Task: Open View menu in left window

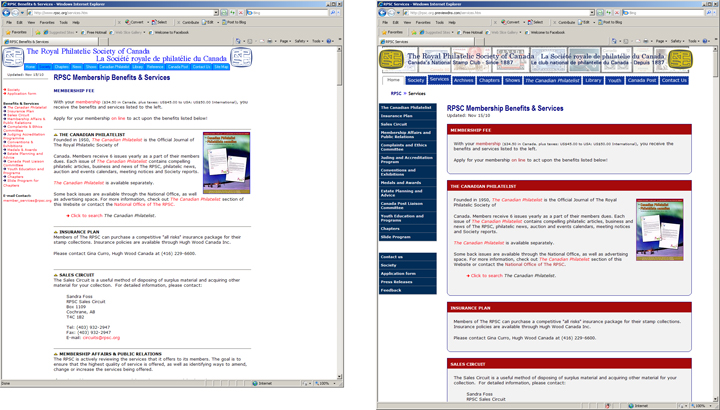Action: [x=31, y=22]
